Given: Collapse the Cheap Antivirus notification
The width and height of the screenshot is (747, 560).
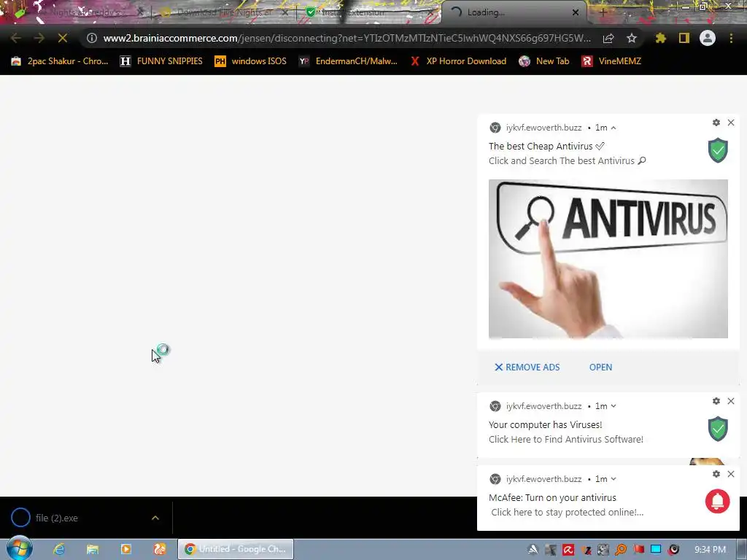Looking at the screenshot, I should (x=614, y=128).
